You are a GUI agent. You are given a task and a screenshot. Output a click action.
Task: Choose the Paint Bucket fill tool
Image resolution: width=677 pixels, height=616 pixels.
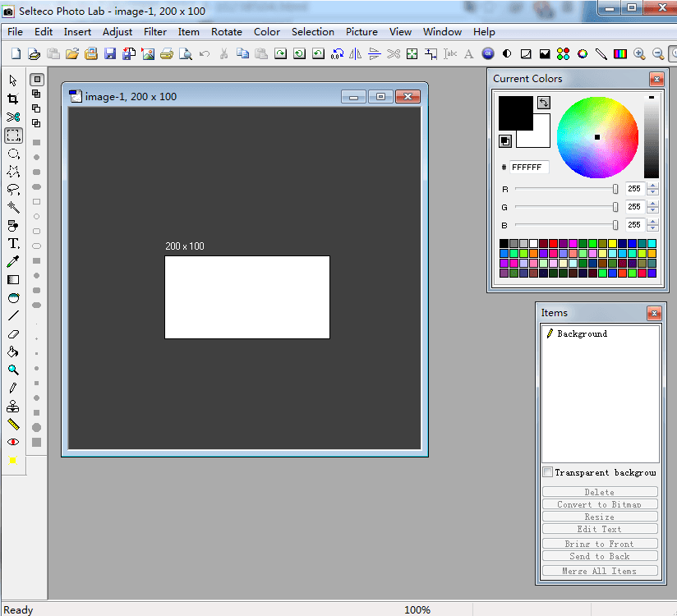13,352
